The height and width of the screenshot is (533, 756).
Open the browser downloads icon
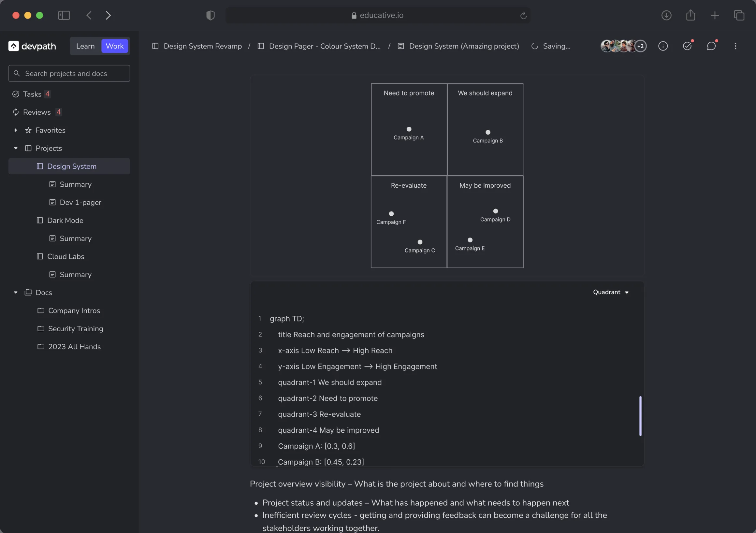(x=666, y=15)
